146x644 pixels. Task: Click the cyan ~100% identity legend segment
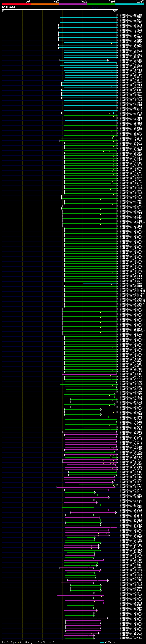(130, 4)
